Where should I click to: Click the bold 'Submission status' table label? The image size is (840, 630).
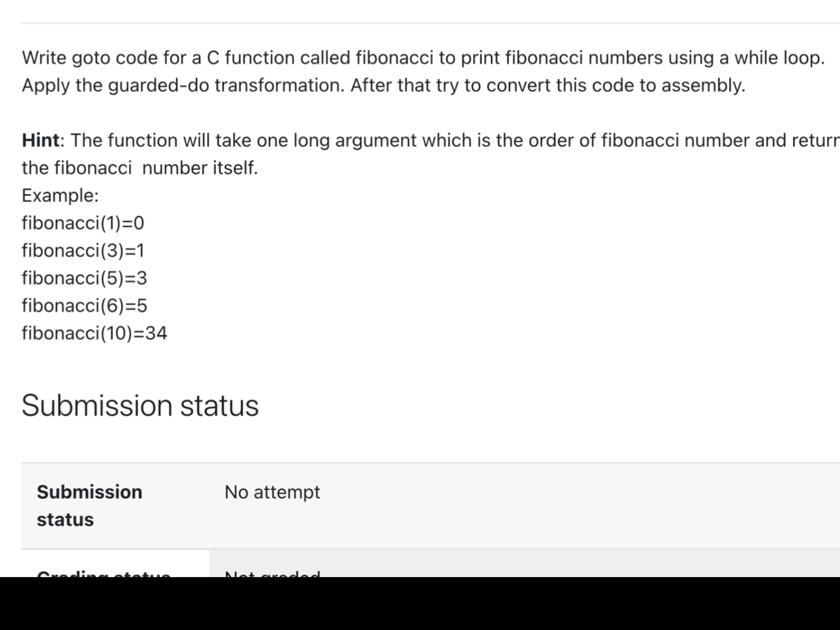pyautogui.click(x=89, y=506)
